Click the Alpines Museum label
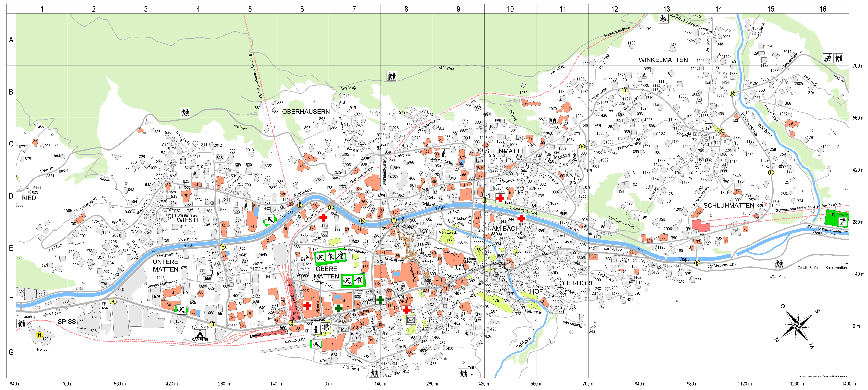The height and width of the screenshot is (390, 868). (470, 260)
